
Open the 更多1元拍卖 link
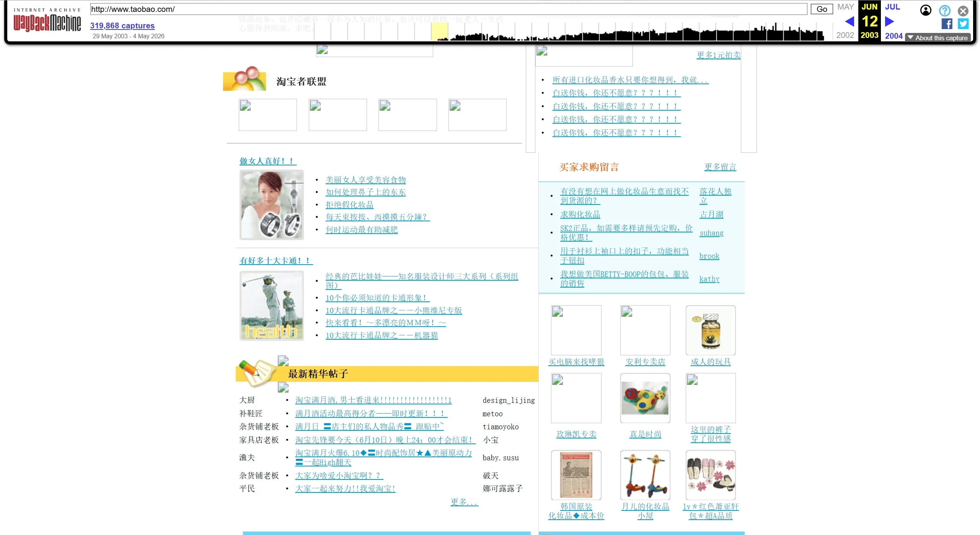pos(718,55)
